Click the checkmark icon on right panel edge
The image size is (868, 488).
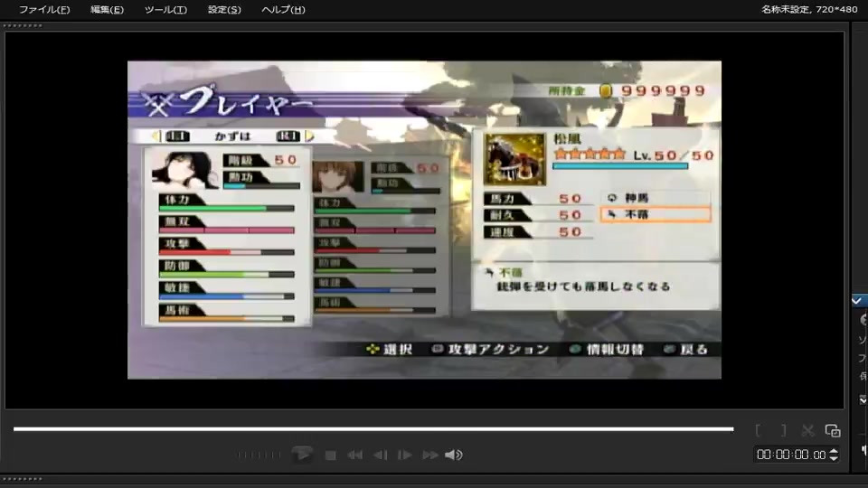coord(857,300)
